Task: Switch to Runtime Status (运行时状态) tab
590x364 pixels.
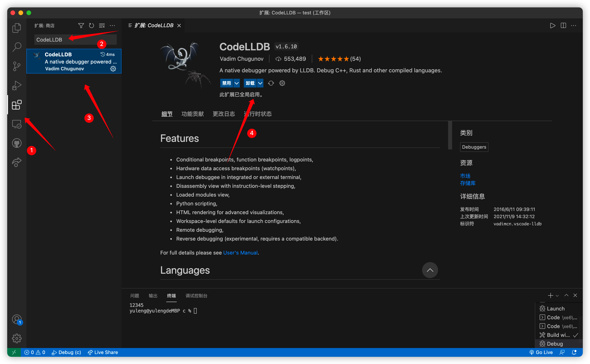Action: [x=257, y=114]
